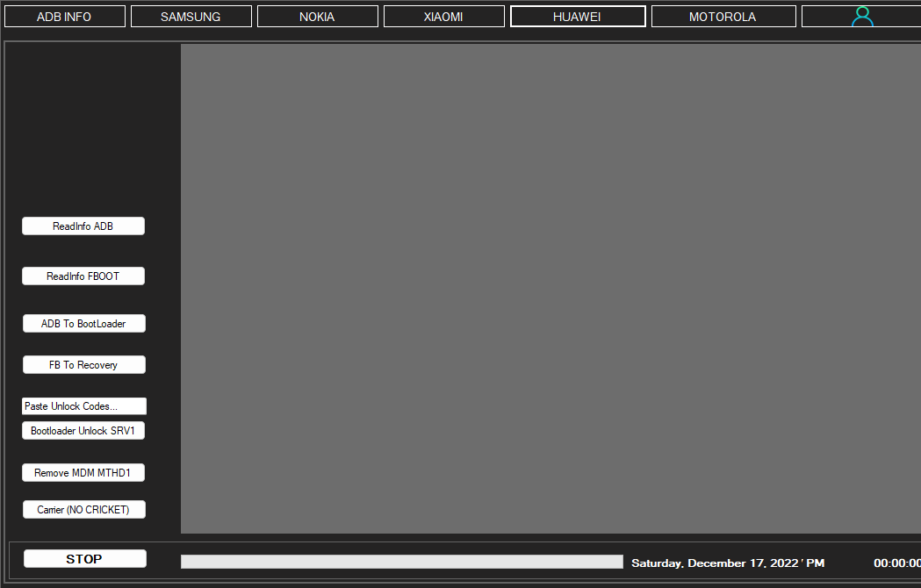
Task: Switch to the MOTOROLA tab
Action: pos(723,15)
